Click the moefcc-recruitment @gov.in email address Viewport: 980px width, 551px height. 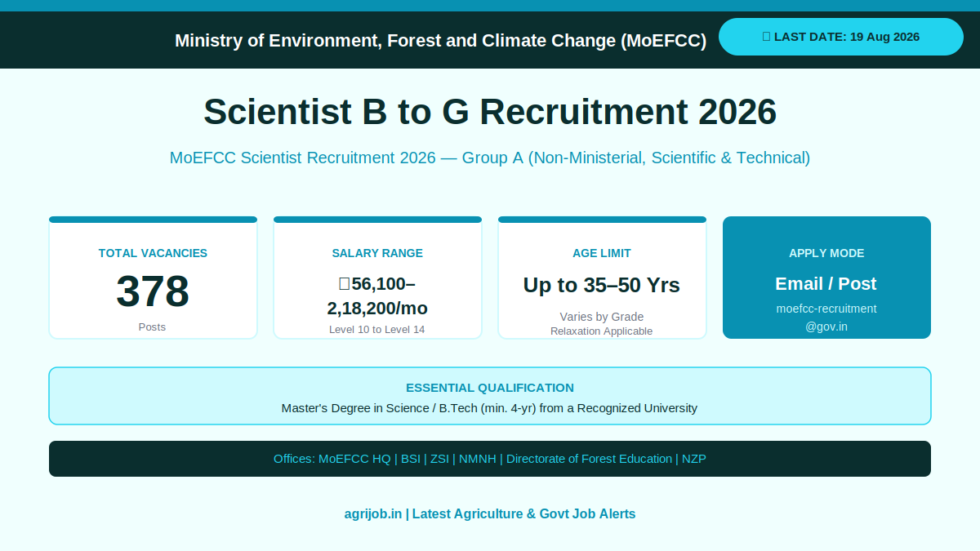tap(826, 318)
